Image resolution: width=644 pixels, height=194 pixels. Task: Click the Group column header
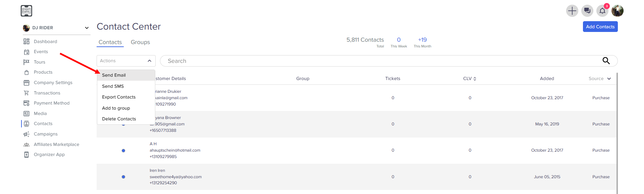[303, 79]
